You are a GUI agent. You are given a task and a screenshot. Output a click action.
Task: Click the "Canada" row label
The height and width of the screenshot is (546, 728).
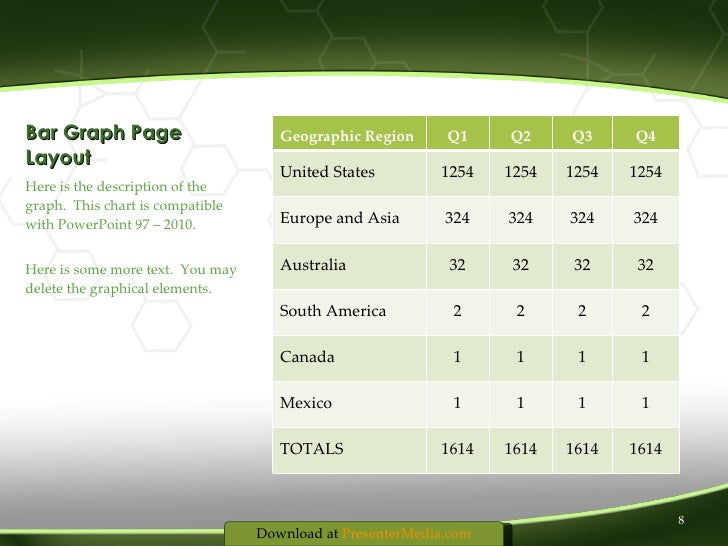click(307, 357)
